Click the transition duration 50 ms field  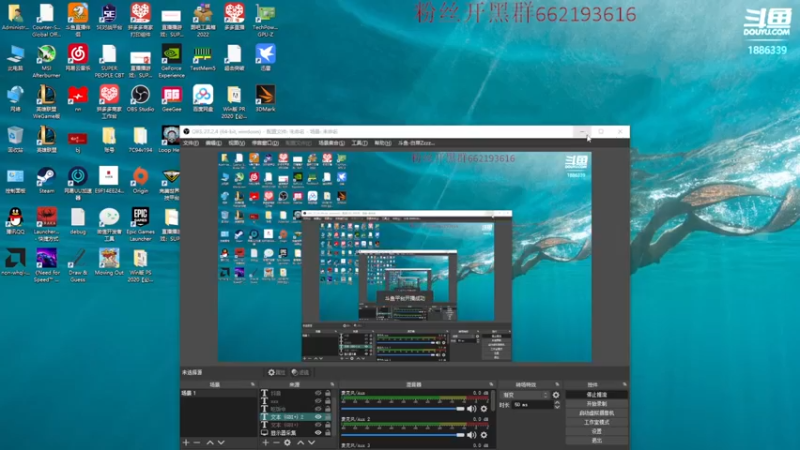532,405
